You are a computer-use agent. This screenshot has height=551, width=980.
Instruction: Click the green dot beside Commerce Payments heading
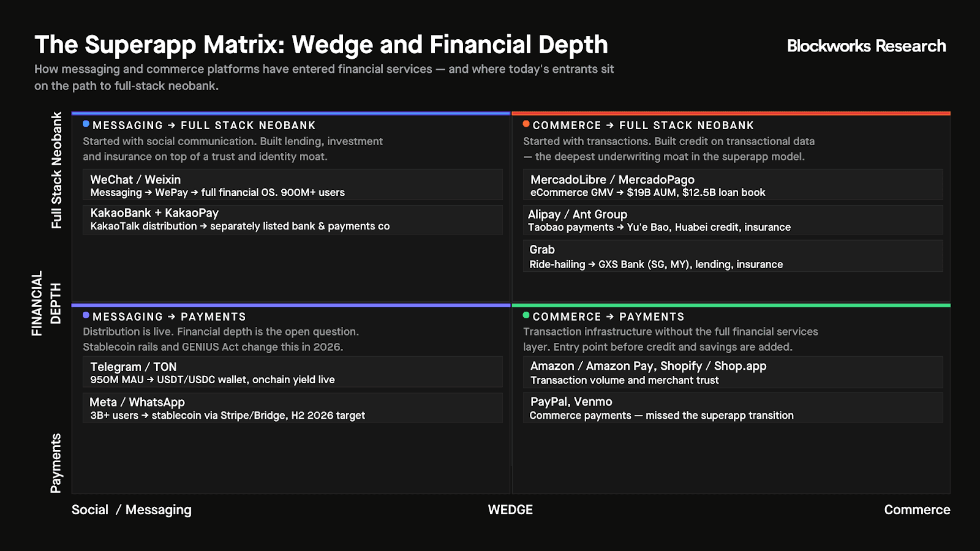pyautogui.click(x=526, y=316)
